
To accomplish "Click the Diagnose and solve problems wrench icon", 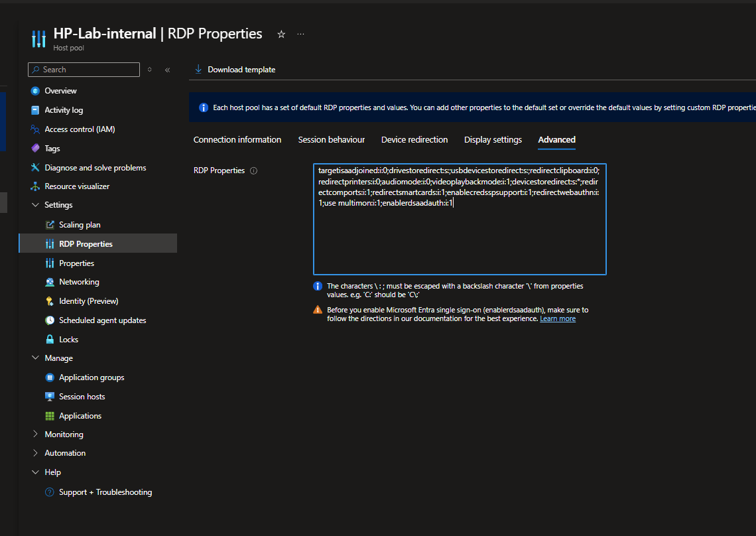I will tap(35, 167).
